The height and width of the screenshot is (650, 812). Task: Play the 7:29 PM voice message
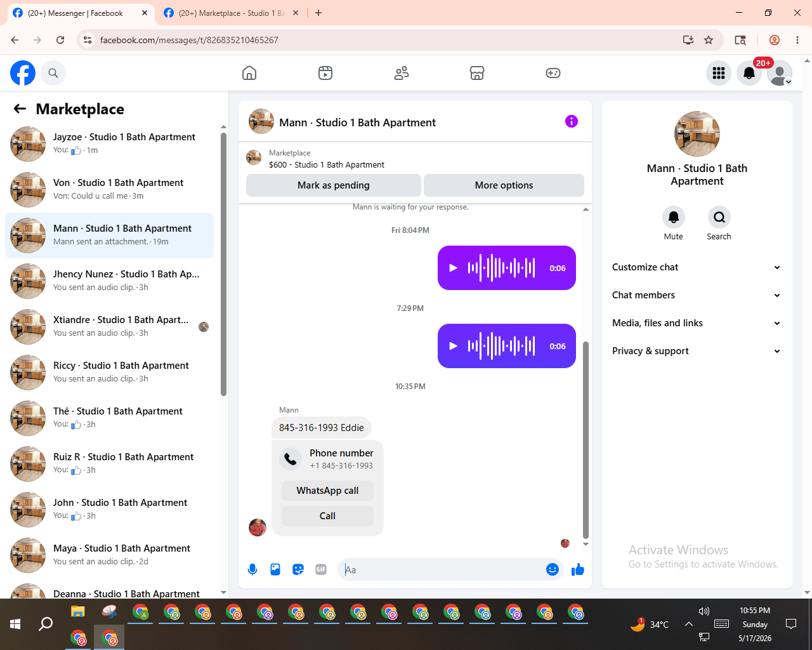453,346
